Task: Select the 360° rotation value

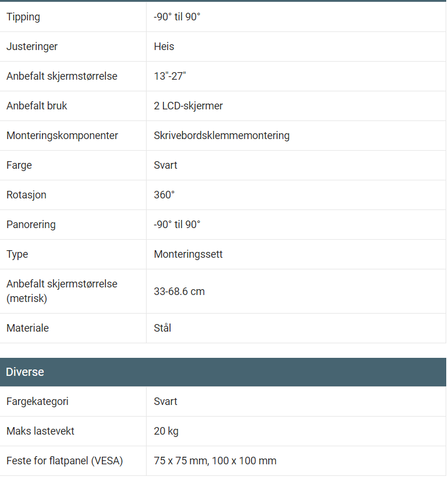Action: 164,195
